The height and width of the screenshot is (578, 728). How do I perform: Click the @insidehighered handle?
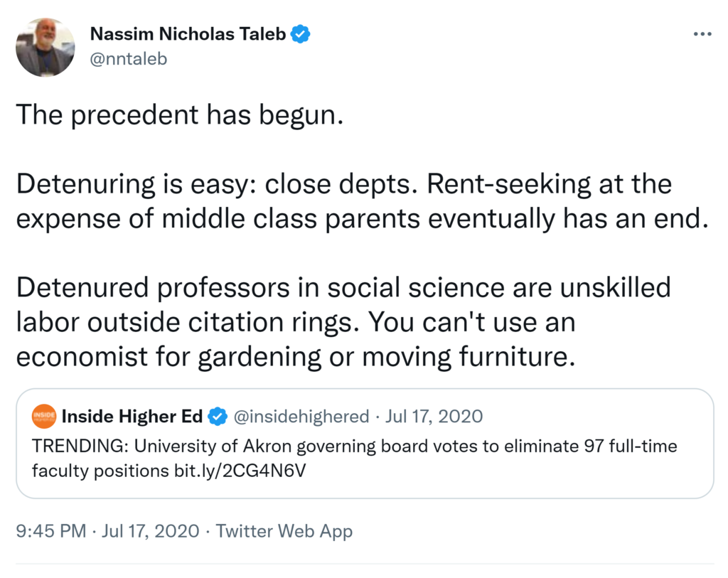click(x=301, y=416)
